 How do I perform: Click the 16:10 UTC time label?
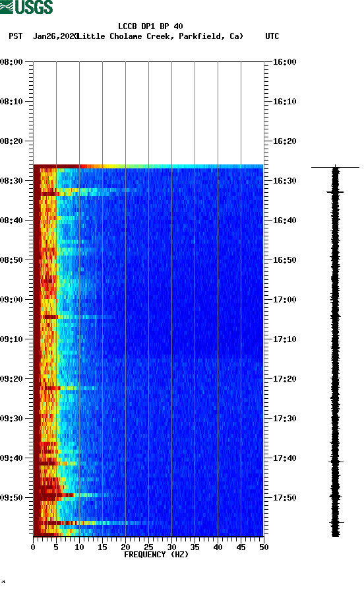tap(284, 102)
